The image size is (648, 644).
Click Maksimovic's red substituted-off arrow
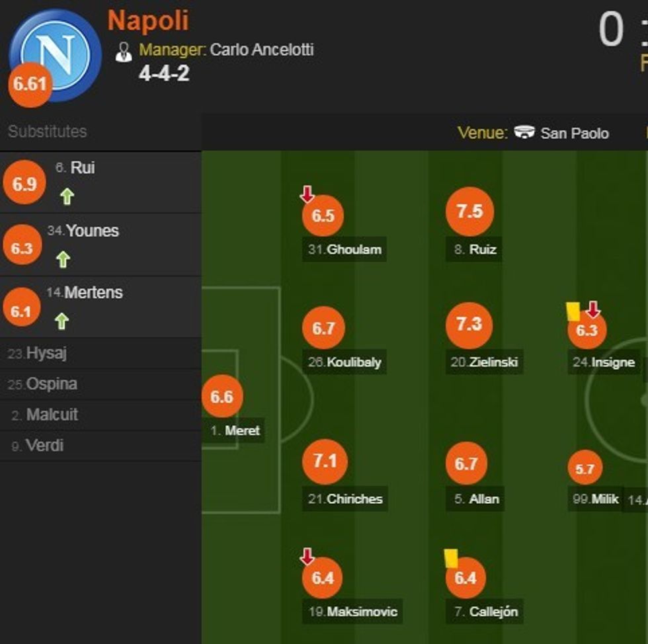[x=307, y=557]
